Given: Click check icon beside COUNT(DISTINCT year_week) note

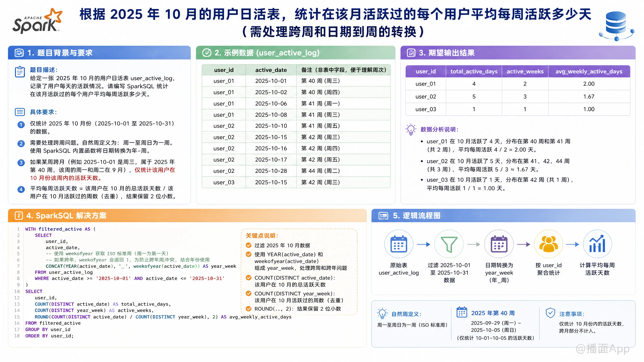Looking at the screenshot, I should pos(249,293).
